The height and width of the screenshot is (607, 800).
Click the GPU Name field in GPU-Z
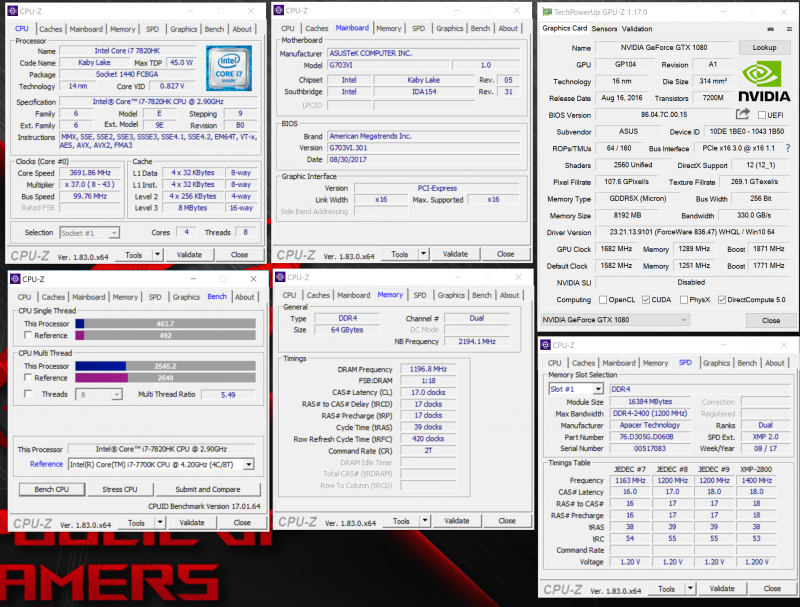click(x=664, y=47)
